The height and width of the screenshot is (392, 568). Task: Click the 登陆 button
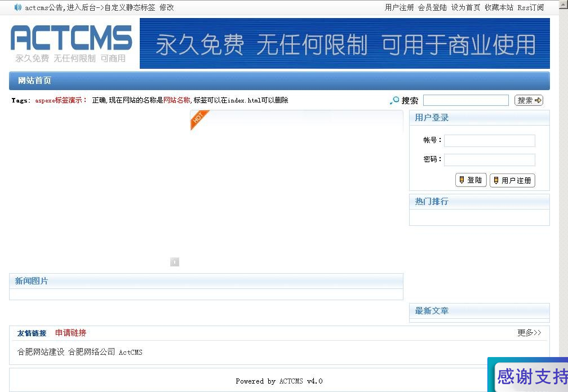471,180
